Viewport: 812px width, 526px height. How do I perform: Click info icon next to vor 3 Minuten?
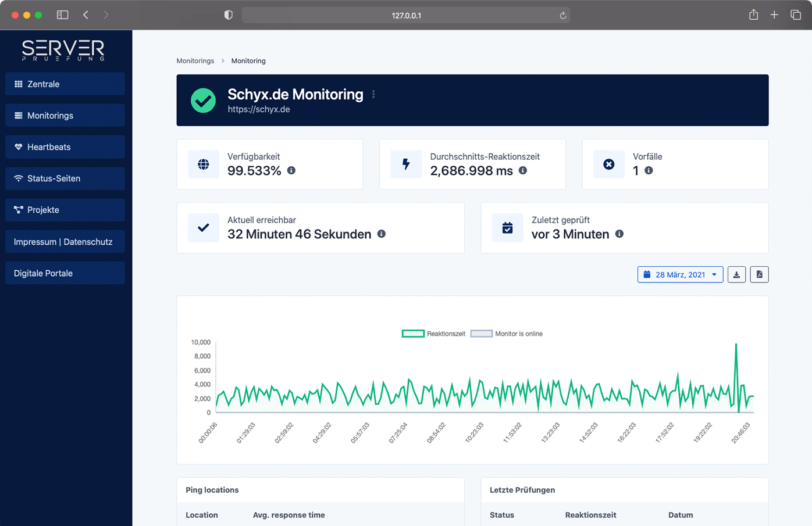coord(619,234)
